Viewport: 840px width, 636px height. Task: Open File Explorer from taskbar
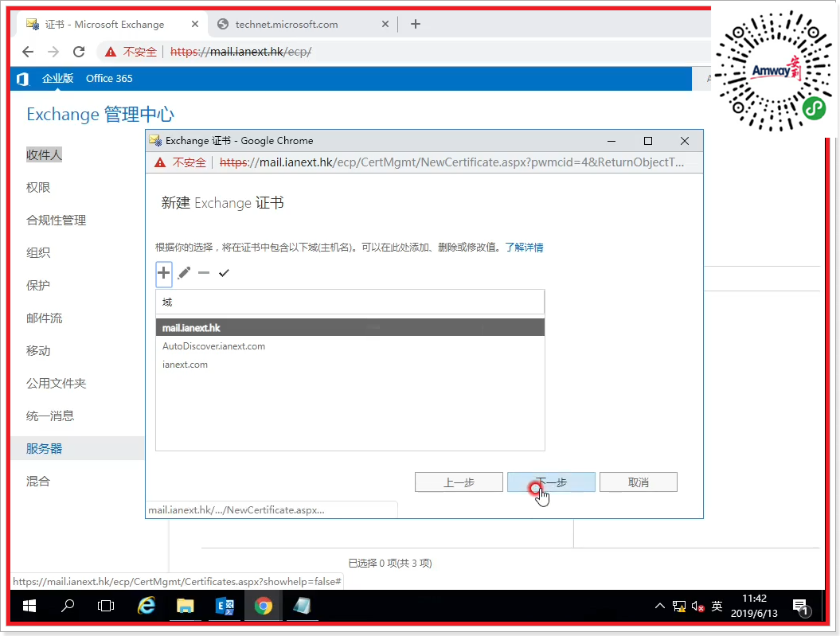[186, 606]
